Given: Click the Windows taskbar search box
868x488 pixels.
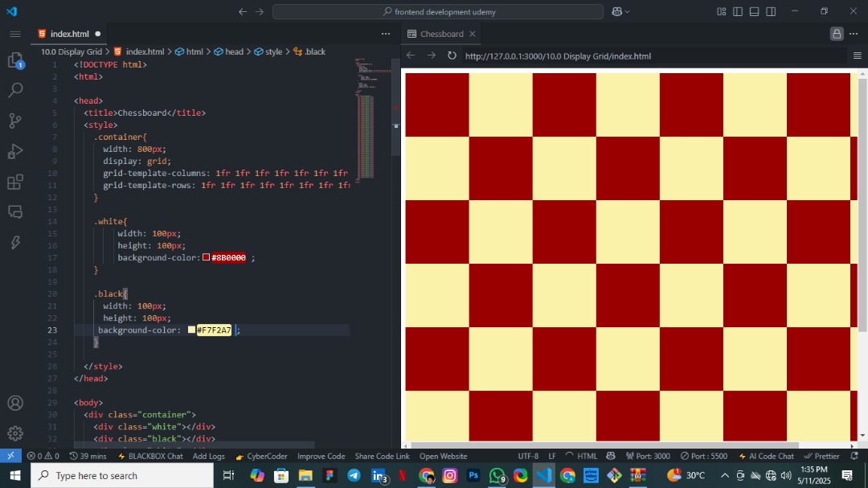Looking at the screenshot, I should [x=122, y=475].
